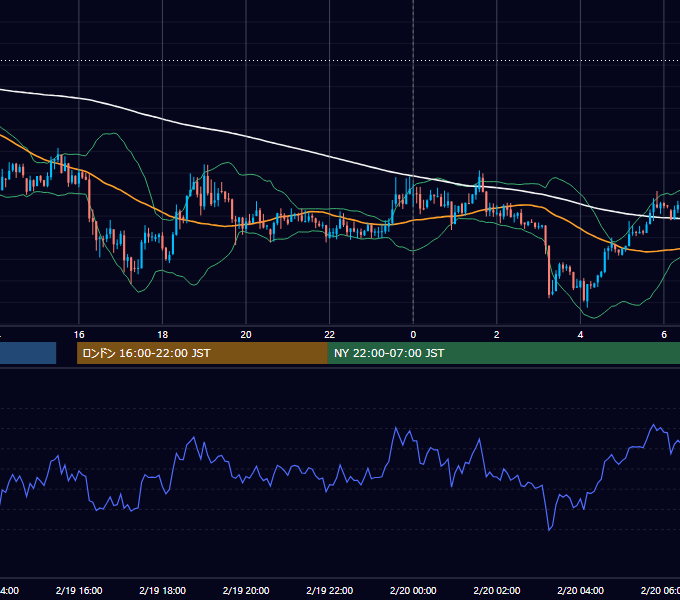Click the ロンドン 16:00-22:00 JST session bar
The width and height of the screenshot is (680, 600).
(x=202, y=353)
